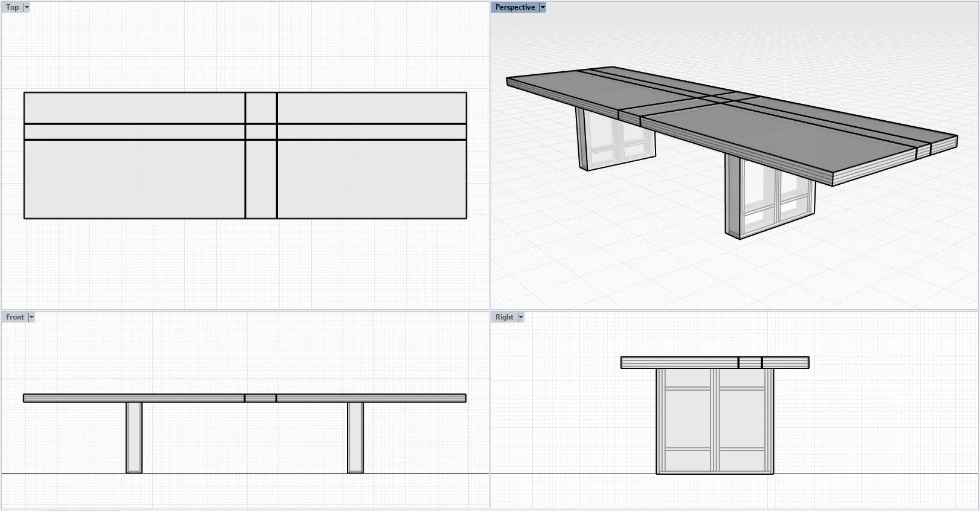Viewport: 980px width, 511px height.
Task: Activate the Top viewport title label
Action: tap(12, 7)
